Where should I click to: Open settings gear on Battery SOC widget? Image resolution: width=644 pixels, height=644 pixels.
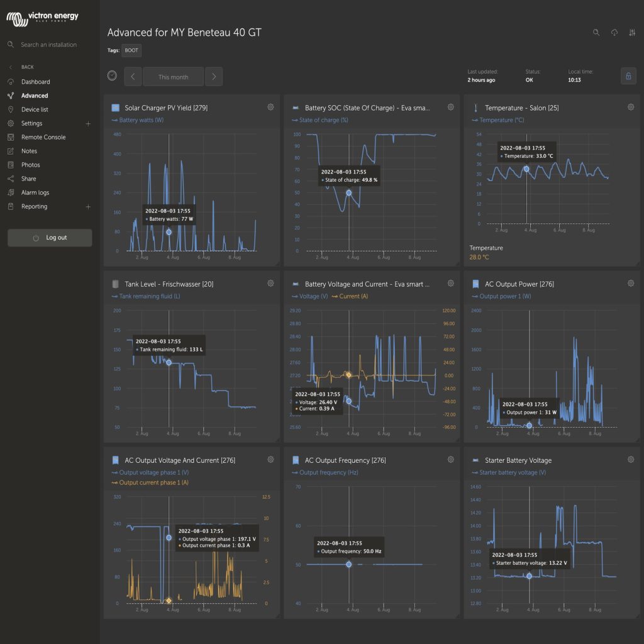(450, 107)
